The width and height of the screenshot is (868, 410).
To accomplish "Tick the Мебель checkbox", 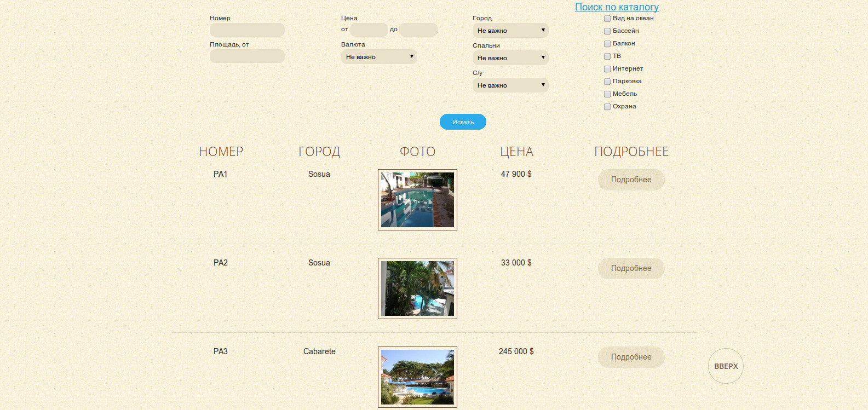I will (607, 94).
